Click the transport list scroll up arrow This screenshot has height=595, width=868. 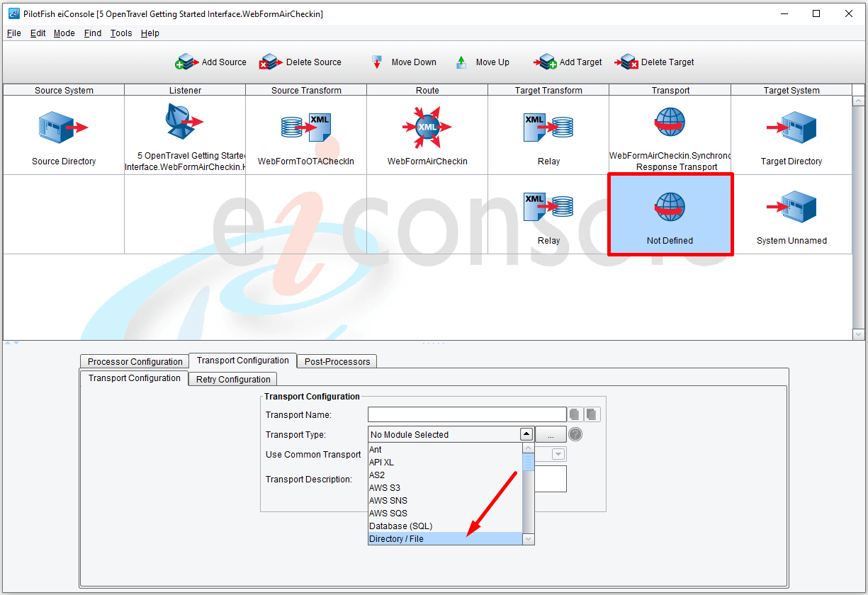(529, 448)
